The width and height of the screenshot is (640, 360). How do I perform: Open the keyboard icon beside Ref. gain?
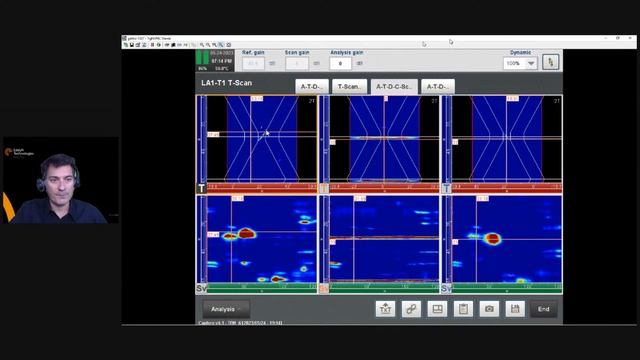[x=272, y=63]
